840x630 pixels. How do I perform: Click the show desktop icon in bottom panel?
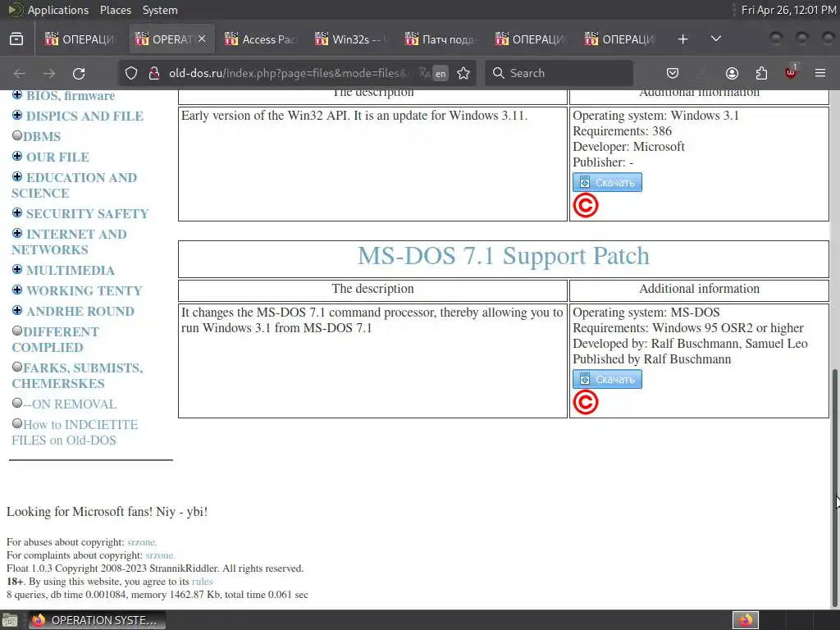(9, 620)
